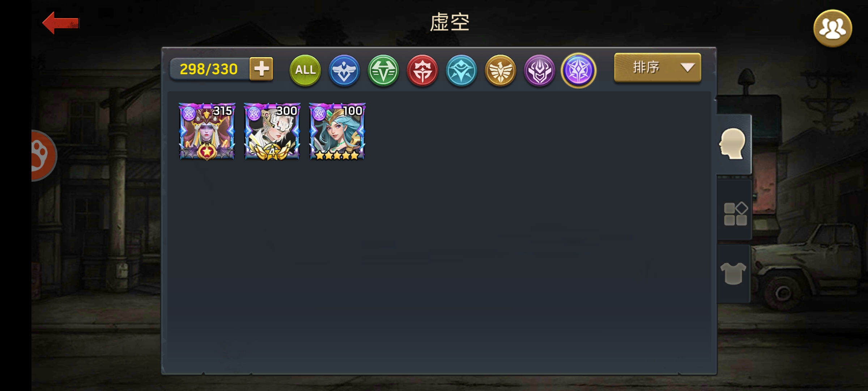868x391 pixels.
Task: Filter heroes by blue winged faction
Action: tap(344, 70)
